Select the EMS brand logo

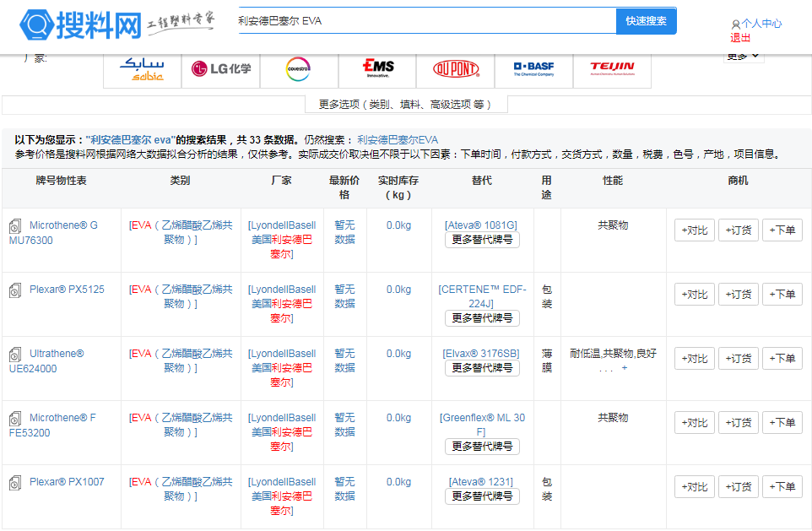coord(377,68)
